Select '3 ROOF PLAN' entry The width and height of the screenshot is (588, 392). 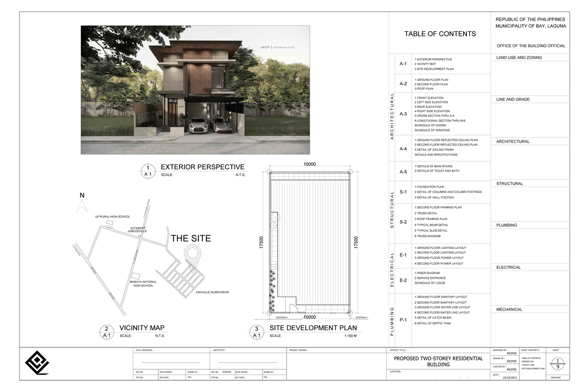[424, 89]
